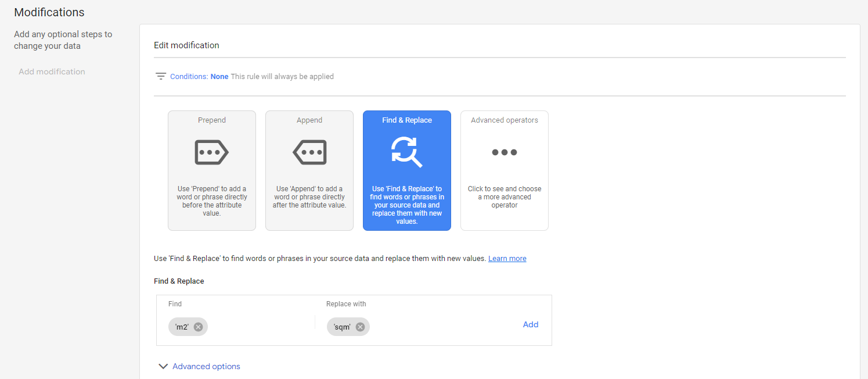Screen dimensions: 868x379
Task: Click the Find & Replace section label
Action: click(x=179, y=281)
